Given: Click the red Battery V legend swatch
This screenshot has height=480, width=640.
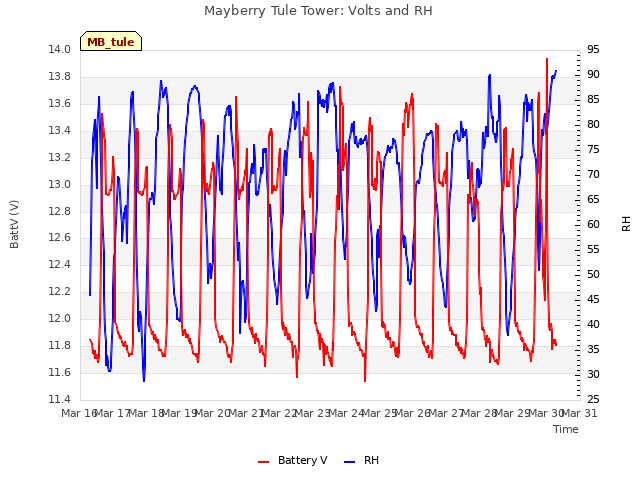Looking at the screenshot, I should click(x=264, y=462).
